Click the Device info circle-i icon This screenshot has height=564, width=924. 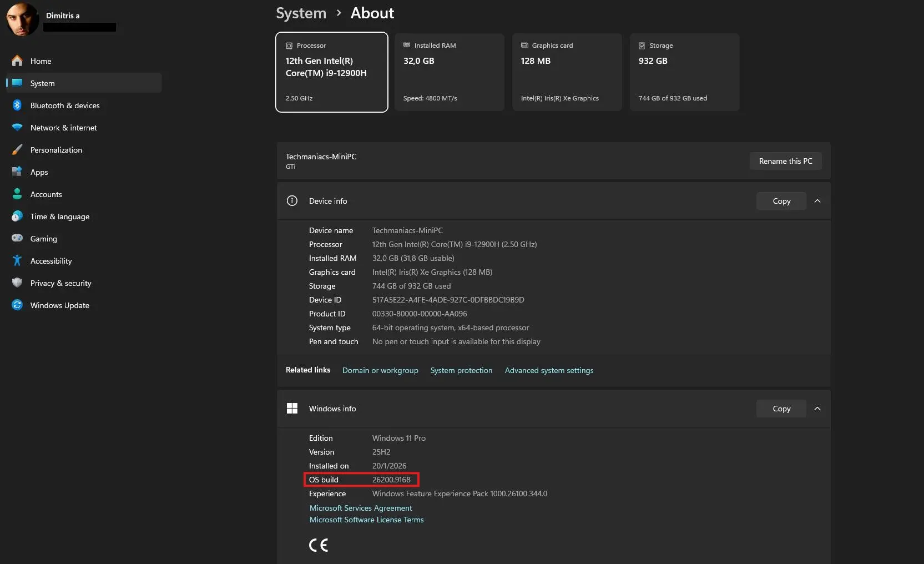[292, 201]
